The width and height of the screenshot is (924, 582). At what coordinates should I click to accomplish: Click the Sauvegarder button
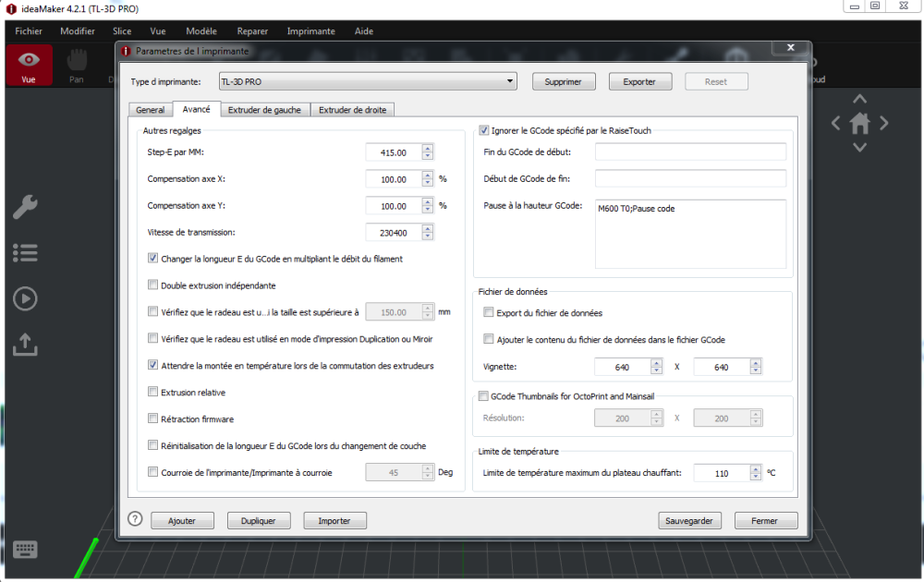click(689, 521)
